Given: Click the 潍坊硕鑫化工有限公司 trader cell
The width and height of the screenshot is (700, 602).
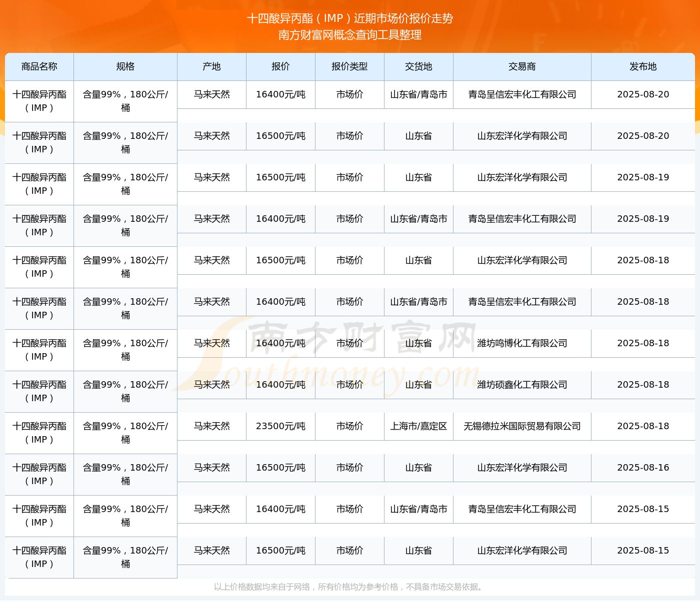Looking at the screenshot, I should click(x=522, y=385).
